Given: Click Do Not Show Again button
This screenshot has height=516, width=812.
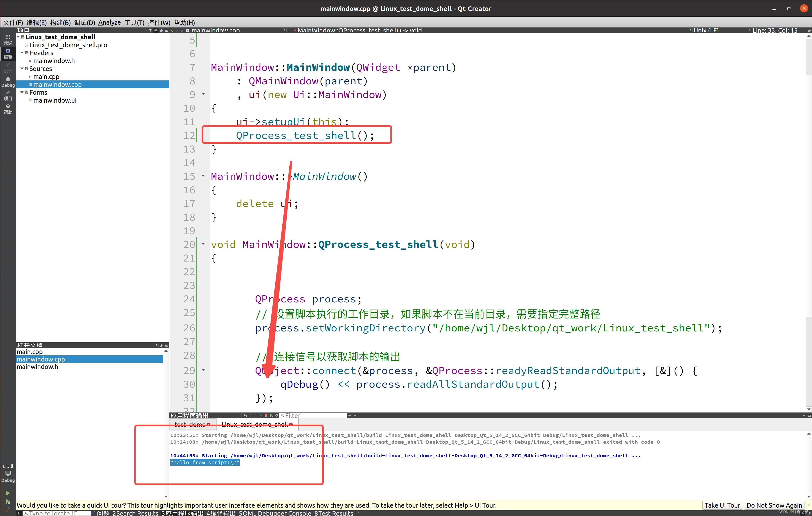Looking at the screenshot, I should pyautogui.click(x=774, y=505).
